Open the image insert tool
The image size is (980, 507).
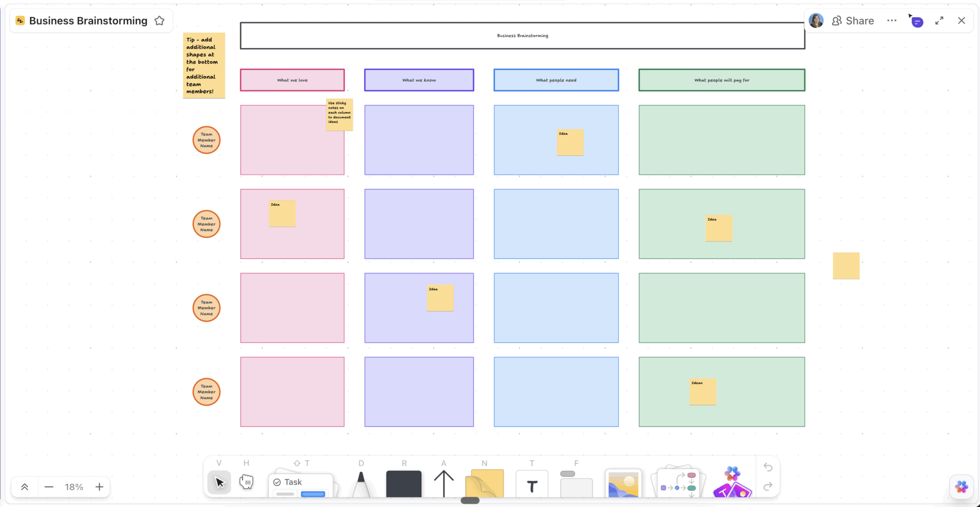click(623, 484)
